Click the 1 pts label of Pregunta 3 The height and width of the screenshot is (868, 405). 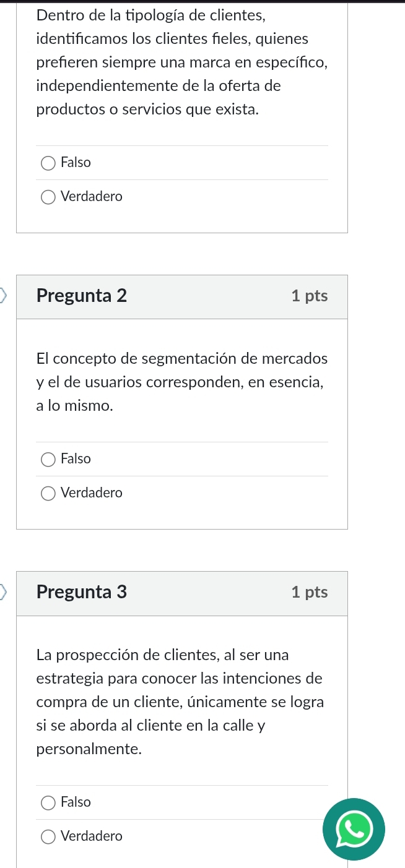309,593
